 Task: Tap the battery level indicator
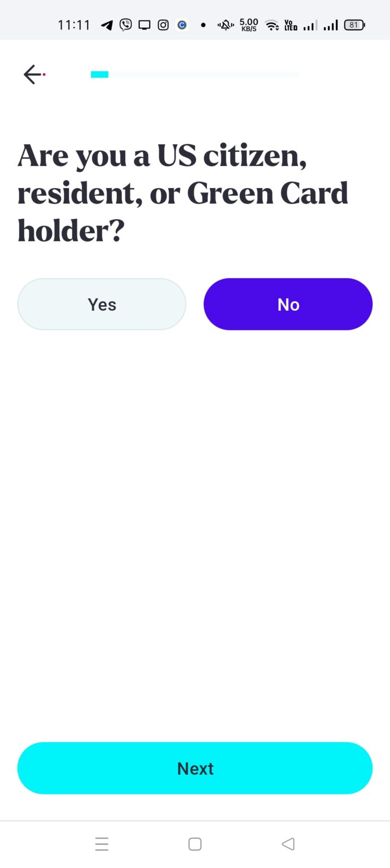(354, 25)
